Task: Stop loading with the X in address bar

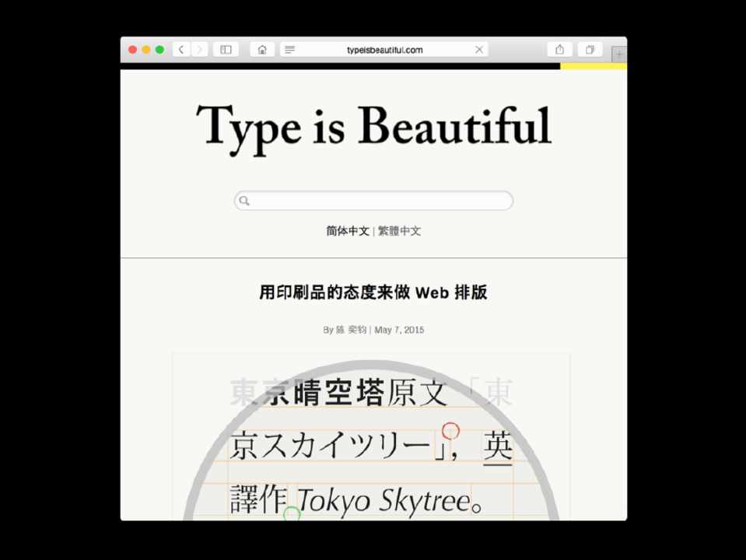Action: (x=479, y=50)
